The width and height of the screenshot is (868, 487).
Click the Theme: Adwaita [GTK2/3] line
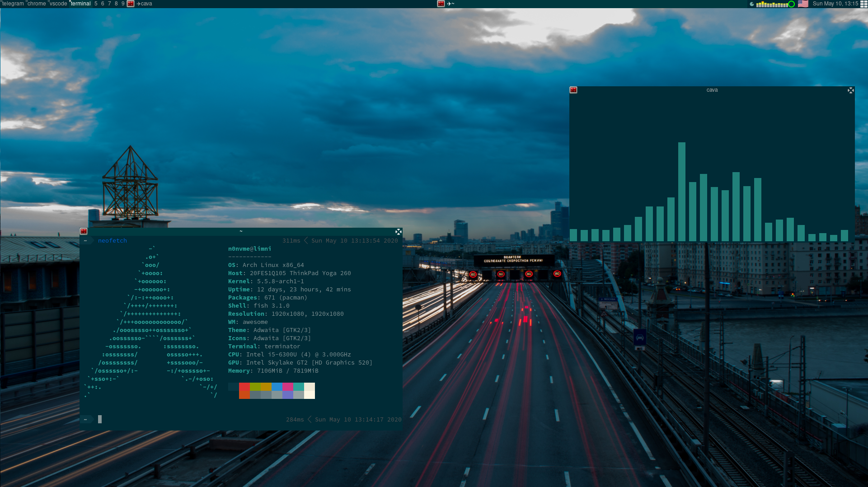pos(269,330)
